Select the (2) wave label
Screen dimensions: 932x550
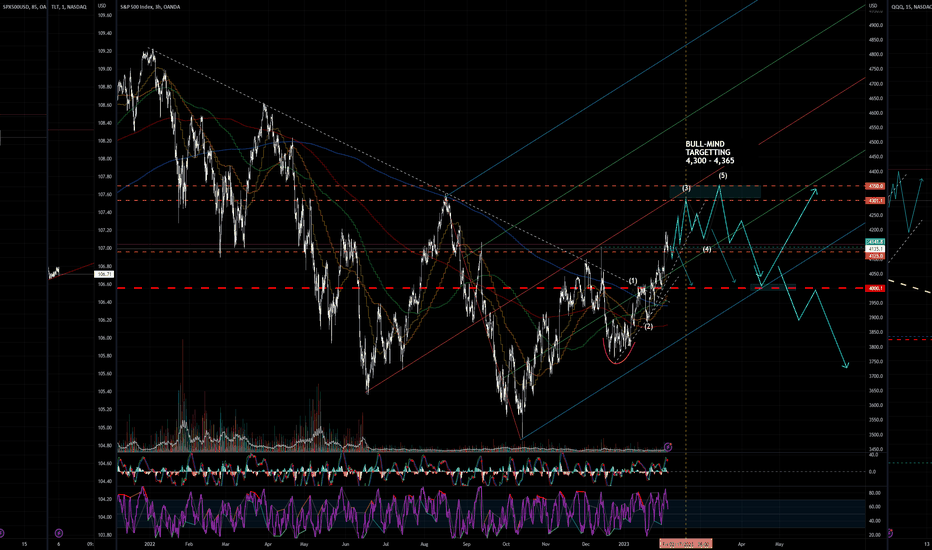(x=648, y=326)
